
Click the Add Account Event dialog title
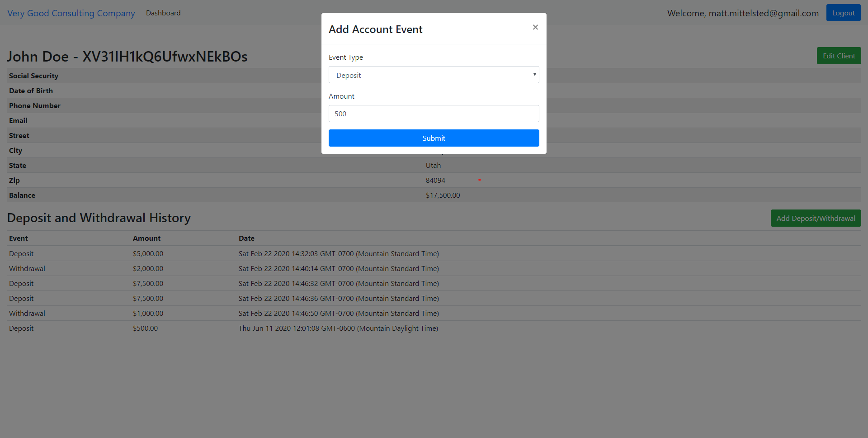(375, 29)
